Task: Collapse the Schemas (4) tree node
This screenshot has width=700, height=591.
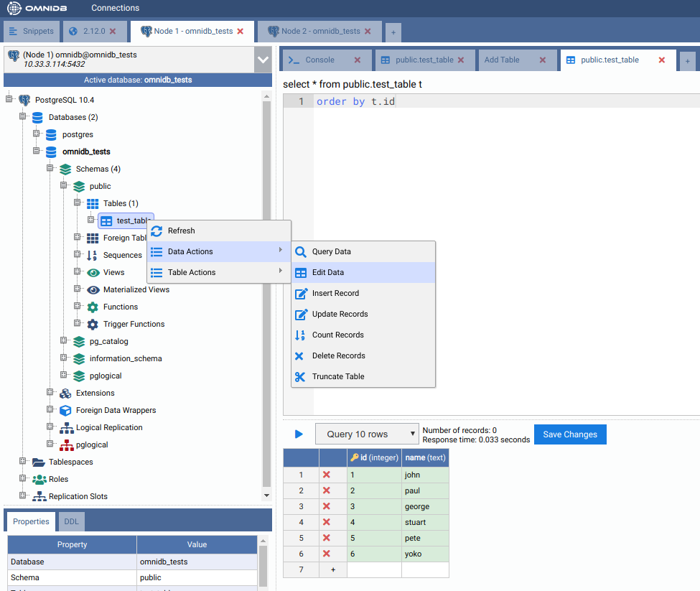Action: pyautogui.click(x=50, y=169)
